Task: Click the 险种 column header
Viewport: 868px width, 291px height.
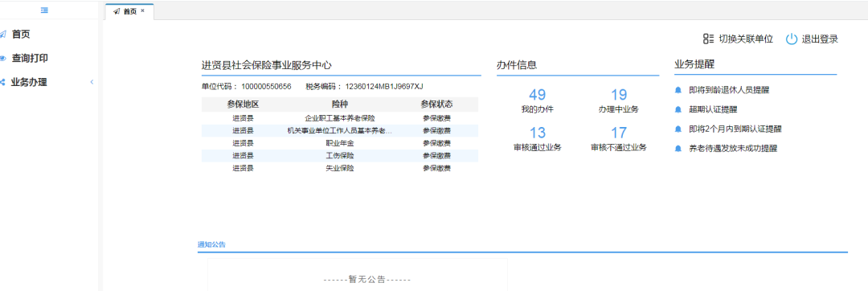Action: (340, 104)
